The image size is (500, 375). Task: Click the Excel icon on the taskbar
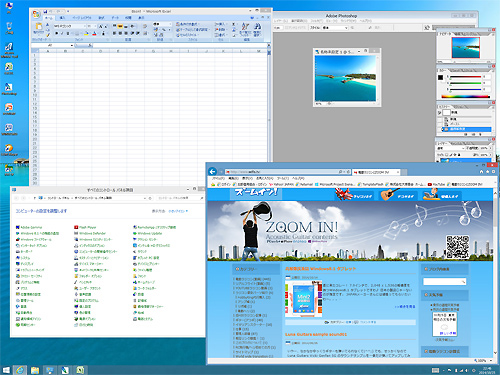[x=80, y=370]
